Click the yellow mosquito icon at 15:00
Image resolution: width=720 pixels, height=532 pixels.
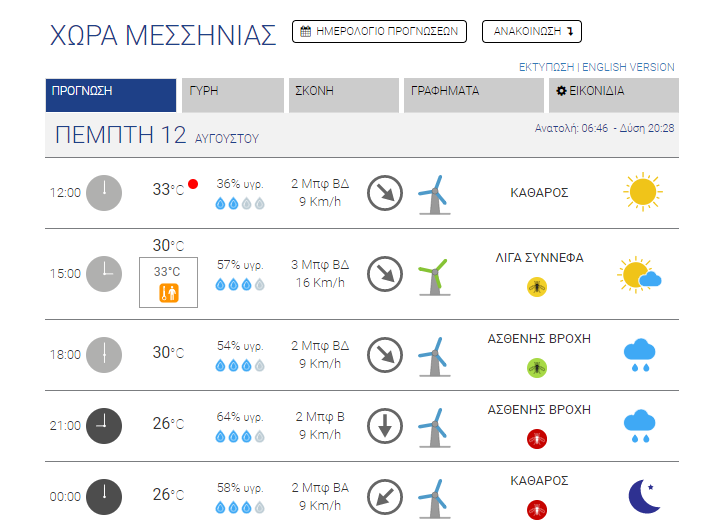click(x=537, y=287)
